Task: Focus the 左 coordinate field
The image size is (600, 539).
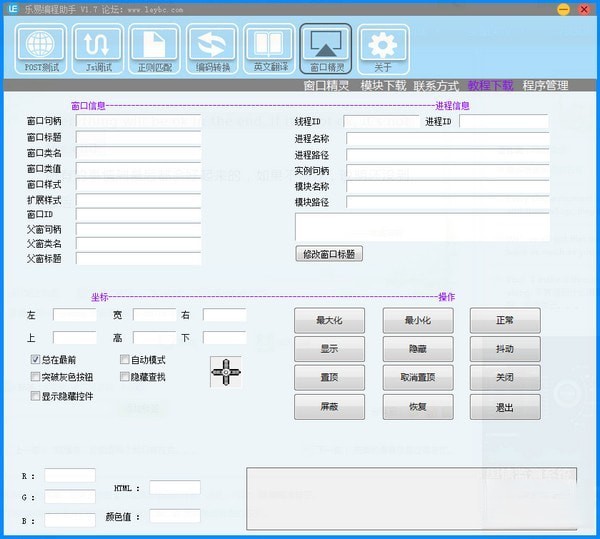Action: (75, 315)
